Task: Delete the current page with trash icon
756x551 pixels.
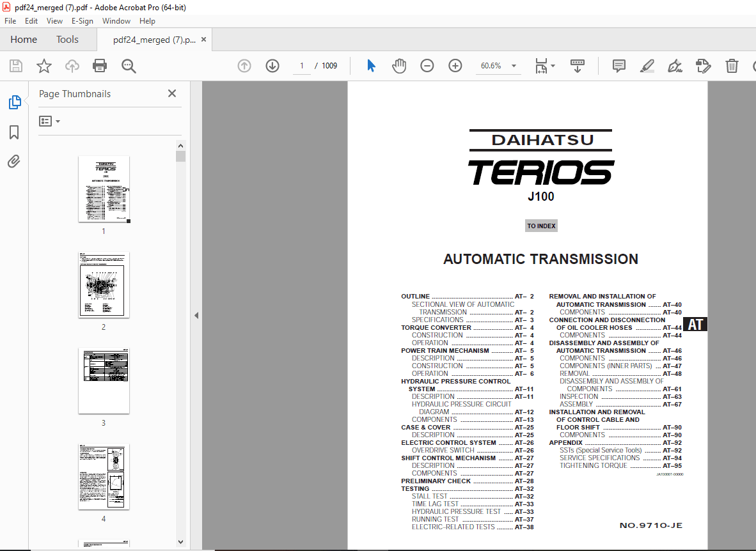Action: (x=732, y=65)
